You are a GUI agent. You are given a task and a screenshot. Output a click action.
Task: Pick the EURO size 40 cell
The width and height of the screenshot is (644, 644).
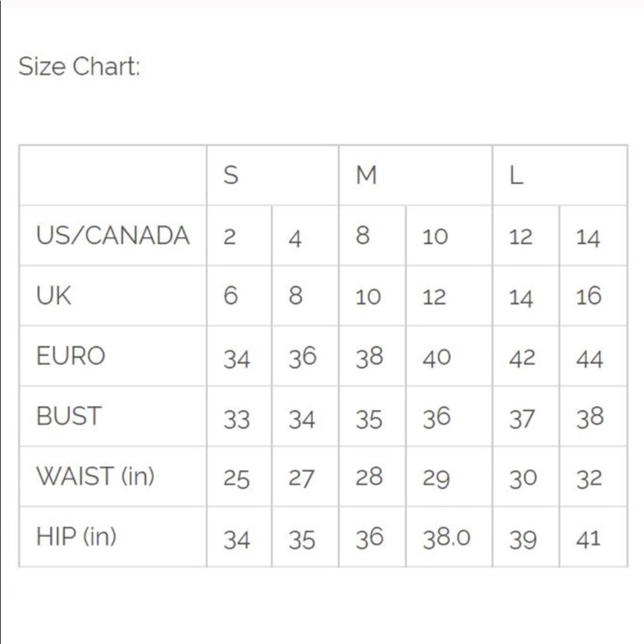(x=437, y=357)
